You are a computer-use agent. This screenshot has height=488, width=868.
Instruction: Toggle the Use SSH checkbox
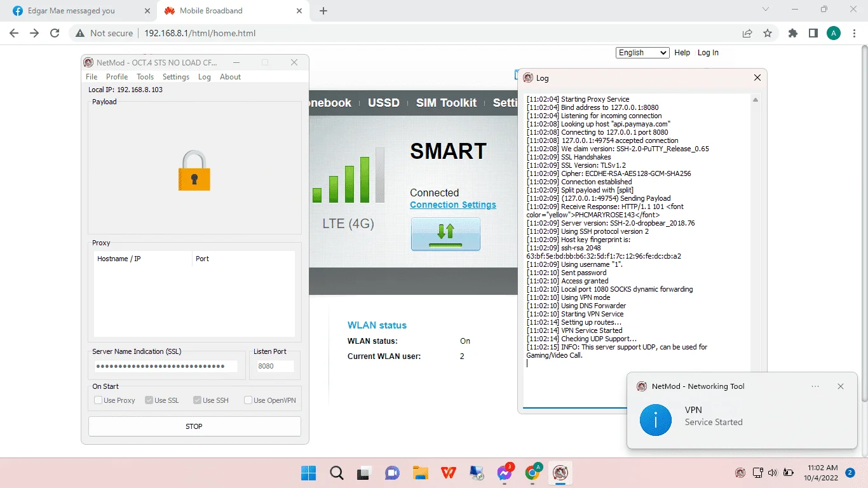198,400
